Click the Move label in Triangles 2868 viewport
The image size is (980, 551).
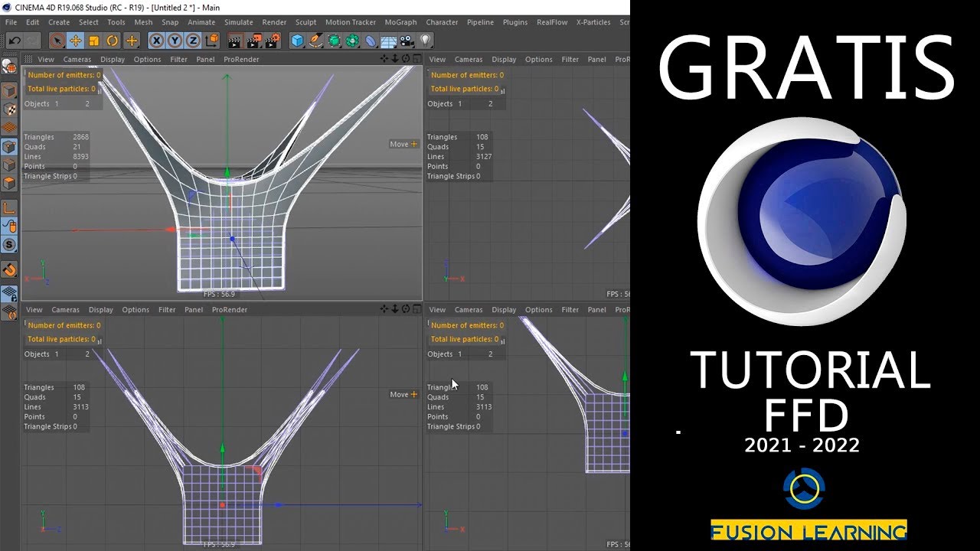click(x=399, y=144)
